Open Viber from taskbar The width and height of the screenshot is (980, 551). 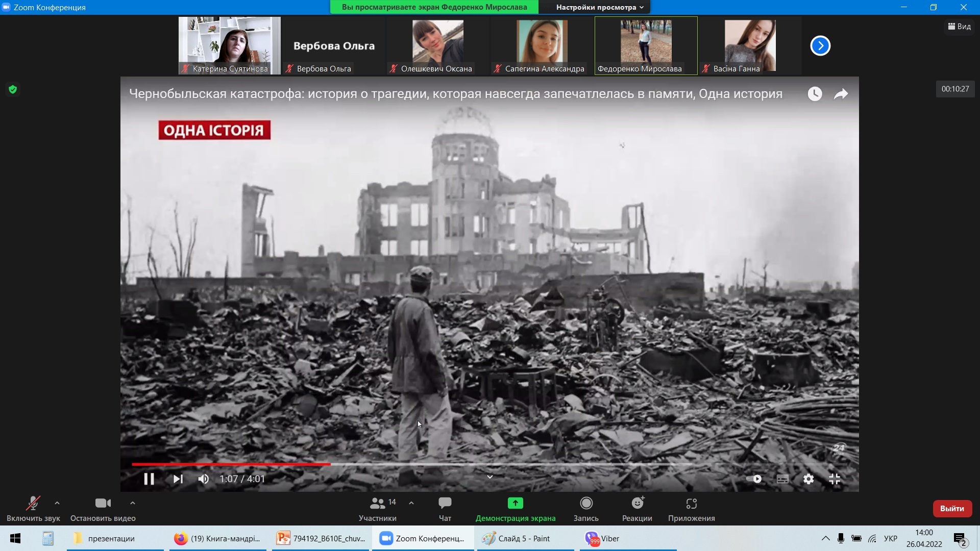coord(628,538)
